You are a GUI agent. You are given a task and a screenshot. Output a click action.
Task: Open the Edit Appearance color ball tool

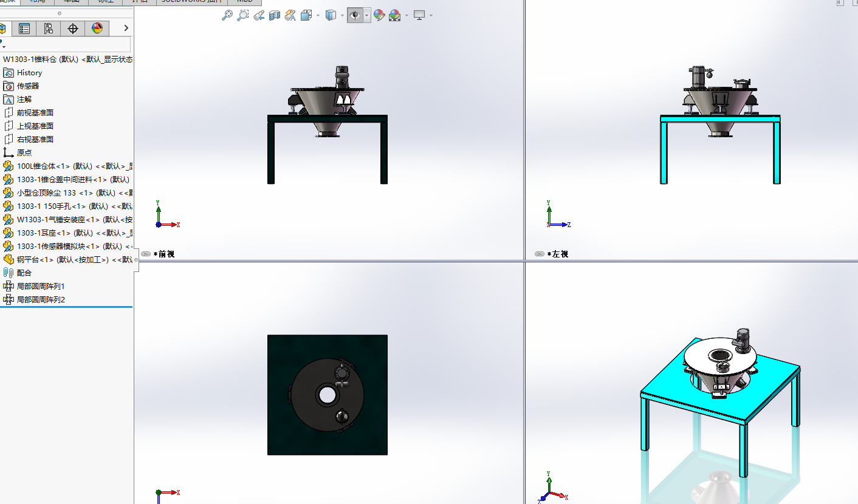pos(379,15)
